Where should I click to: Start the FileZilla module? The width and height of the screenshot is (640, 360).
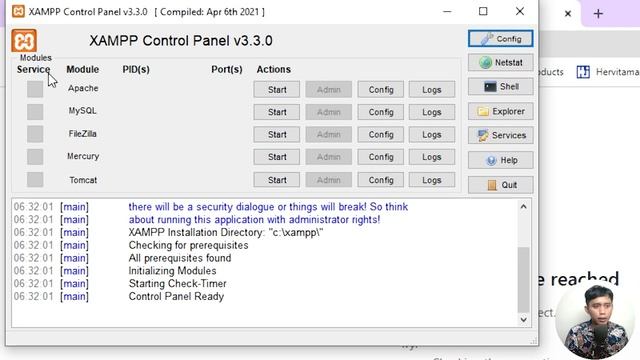(x=277, y=134)
